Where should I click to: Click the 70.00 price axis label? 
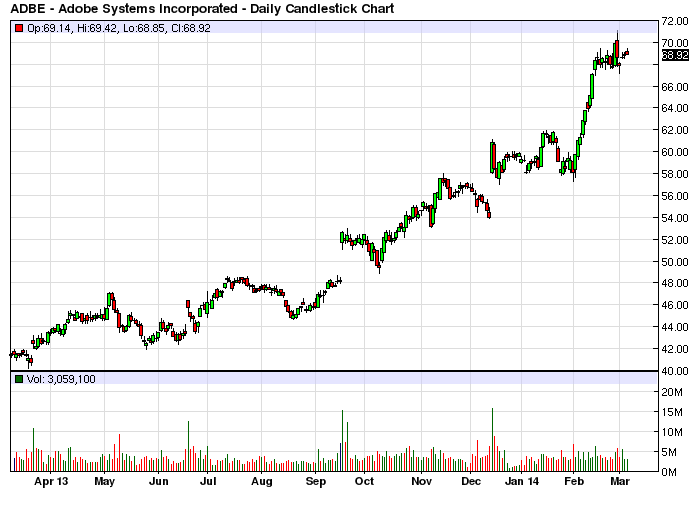(675, 43)
